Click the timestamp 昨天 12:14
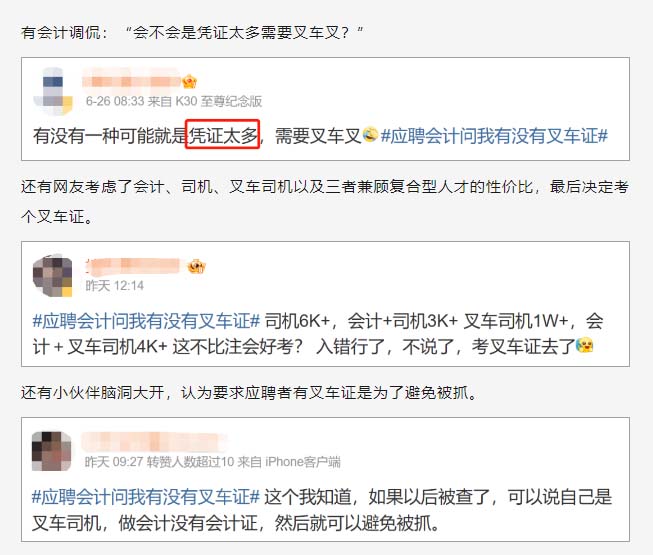653x555 pixels. click(x=115, y=286)
